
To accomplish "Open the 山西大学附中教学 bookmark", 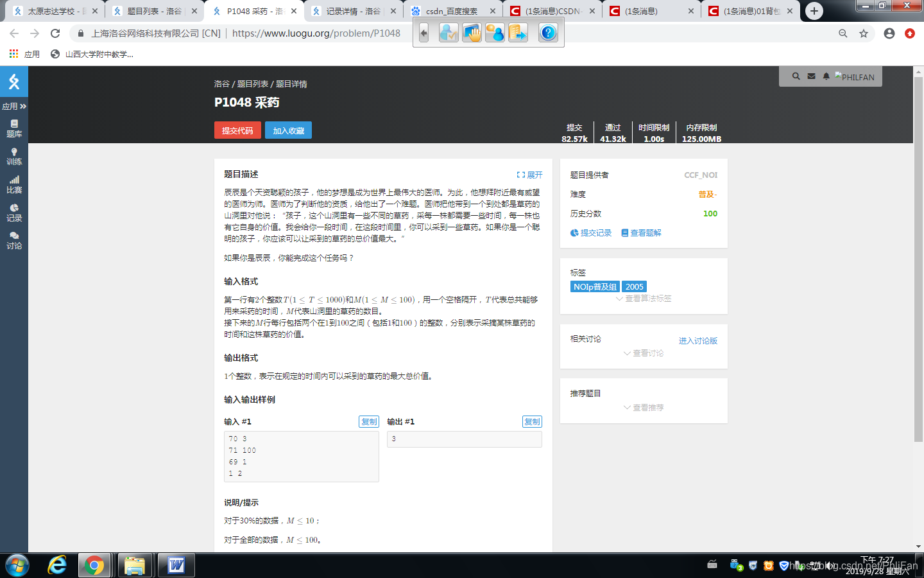I will [92, 55].
